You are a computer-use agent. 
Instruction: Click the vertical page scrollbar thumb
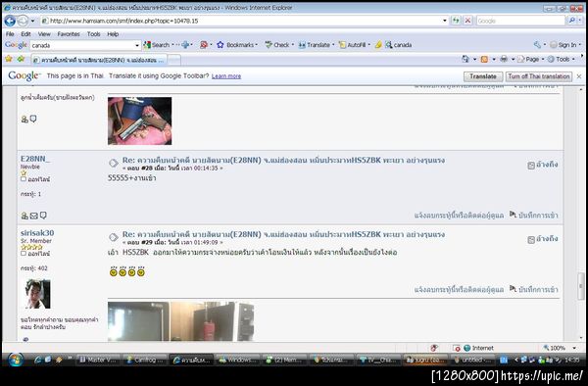point(581,286)
